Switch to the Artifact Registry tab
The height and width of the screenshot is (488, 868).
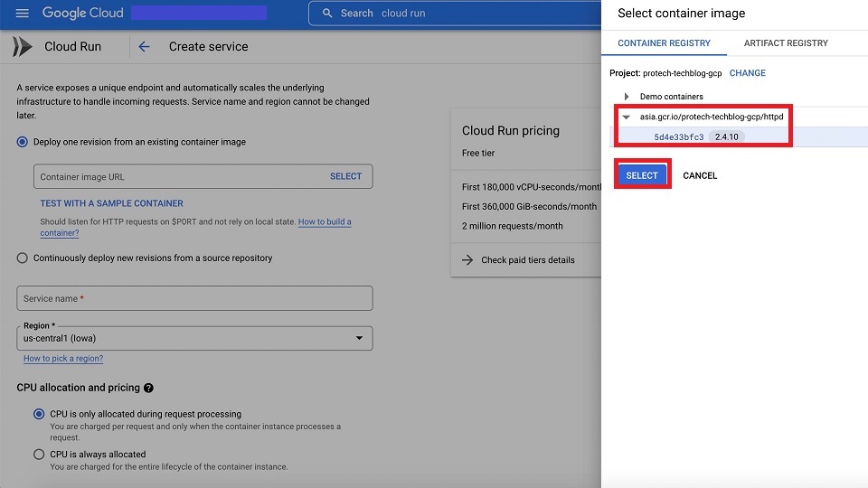pos(785,42)
